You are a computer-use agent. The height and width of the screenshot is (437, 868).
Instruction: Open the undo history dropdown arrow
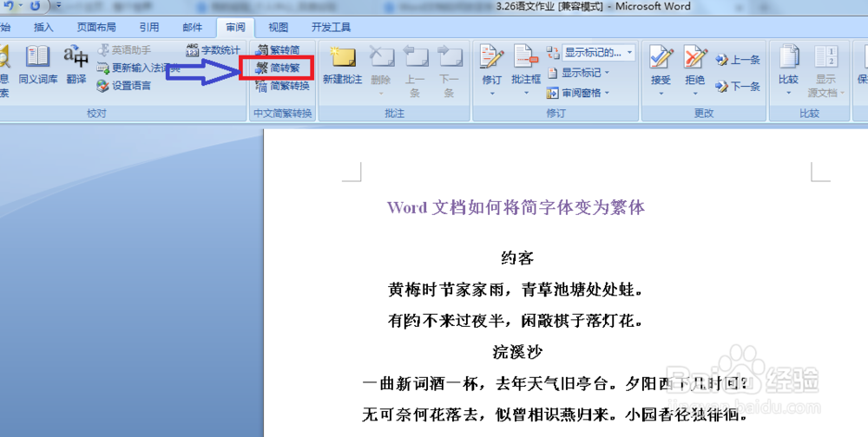coord(20,6)
